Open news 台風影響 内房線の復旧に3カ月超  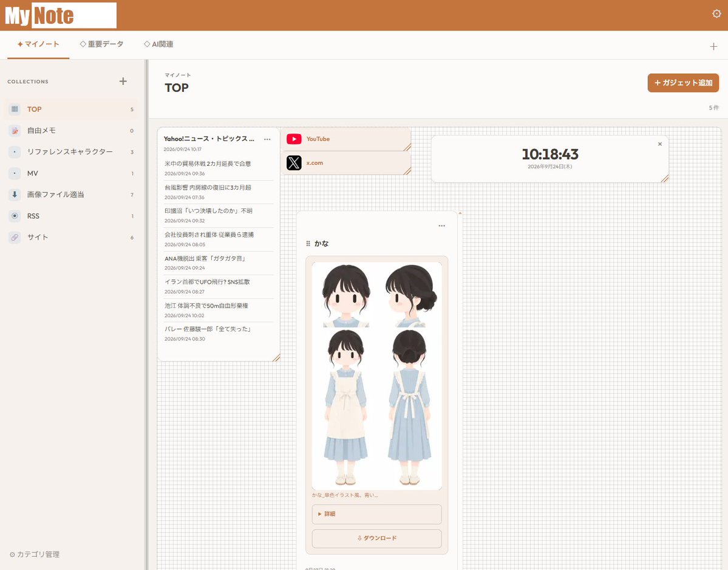click(x=208, y=188)
